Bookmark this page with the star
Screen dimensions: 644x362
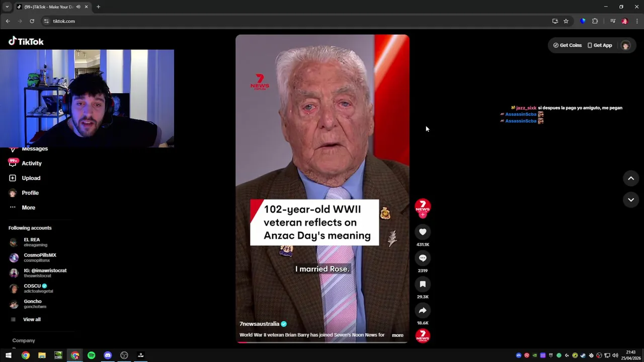tap(566, 21)
